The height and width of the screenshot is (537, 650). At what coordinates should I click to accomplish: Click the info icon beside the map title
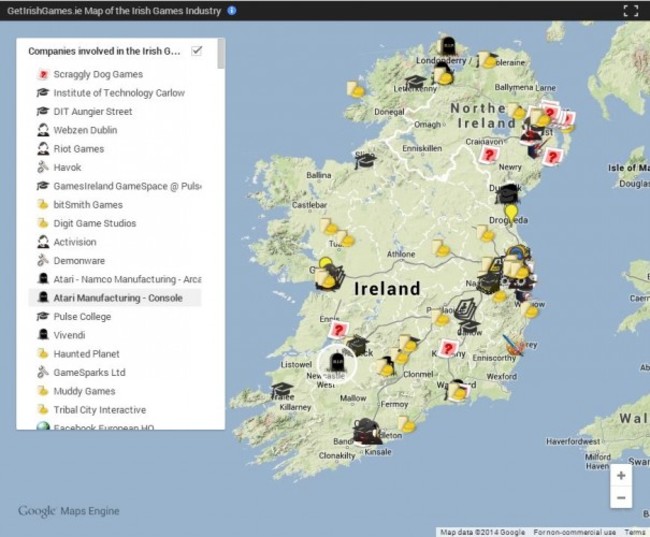(x=232, y=11)
